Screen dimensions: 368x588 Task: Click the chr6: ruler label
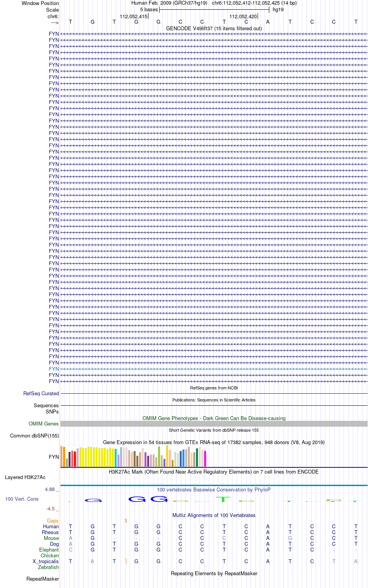(x=53, y=16)
